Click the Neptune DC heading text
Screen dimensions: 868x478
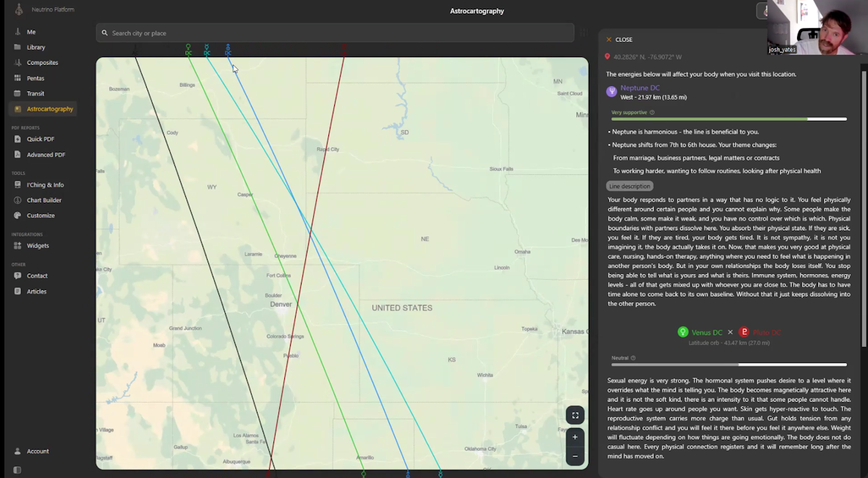click(x=640, y=88)
